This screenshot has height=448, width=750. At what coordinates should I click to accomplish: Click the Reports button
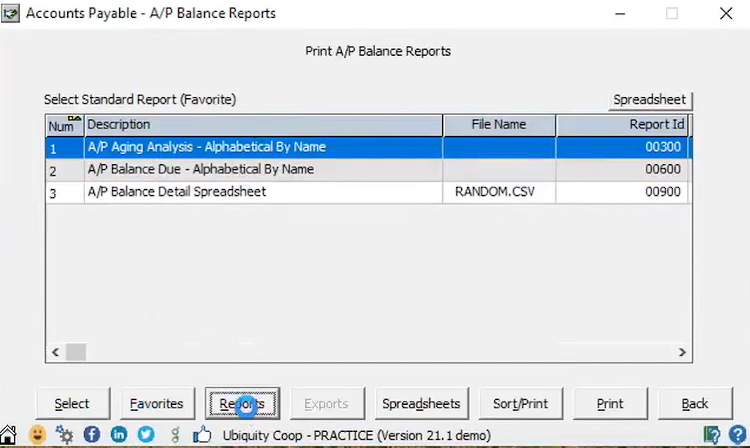pyautogui.click(x=243, y=404)
